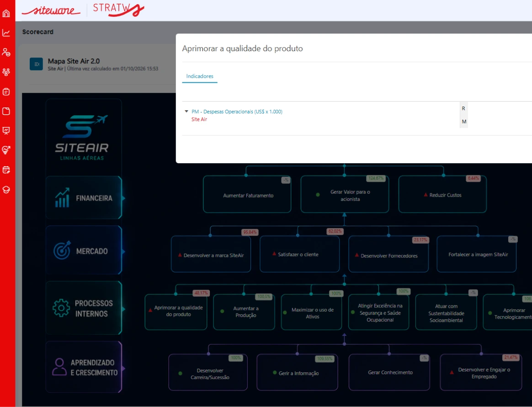Image resolution: width=532 pixels, height=407 pixels.
Task: Open Atuar com Sustentabilidade Socioambiental objective
Action: tap(446, 312)
